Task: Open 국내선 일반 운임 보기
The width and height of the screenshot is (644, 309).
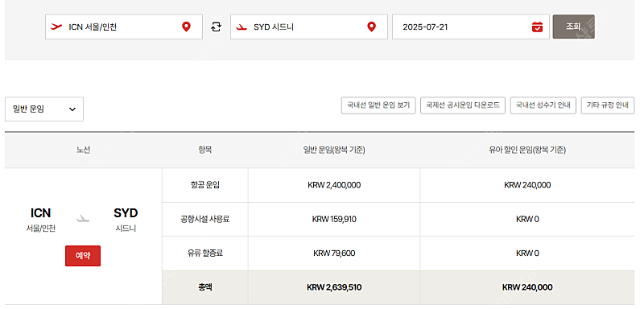Action: pyautogui.click(x=378, y=105)
